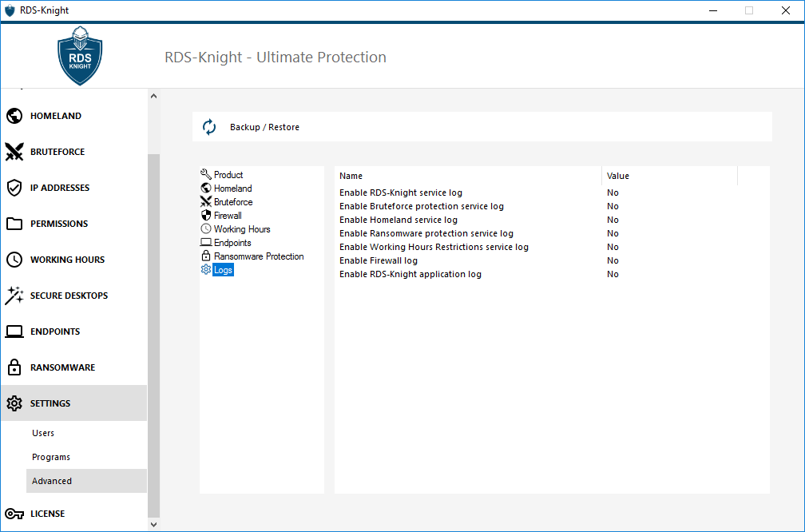Go to IP ADDRESSES page
This screenshot has width=805, height=532.
tap(74, 188)
